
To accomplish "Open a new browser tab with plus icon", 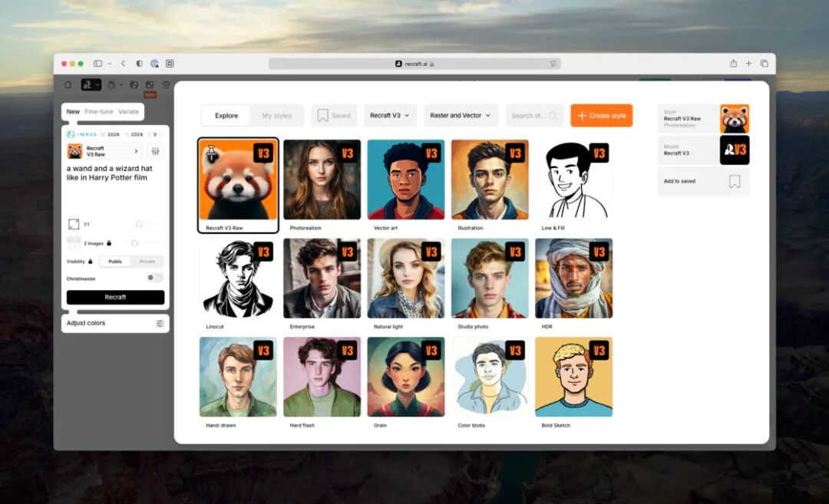I will point(748,64).
